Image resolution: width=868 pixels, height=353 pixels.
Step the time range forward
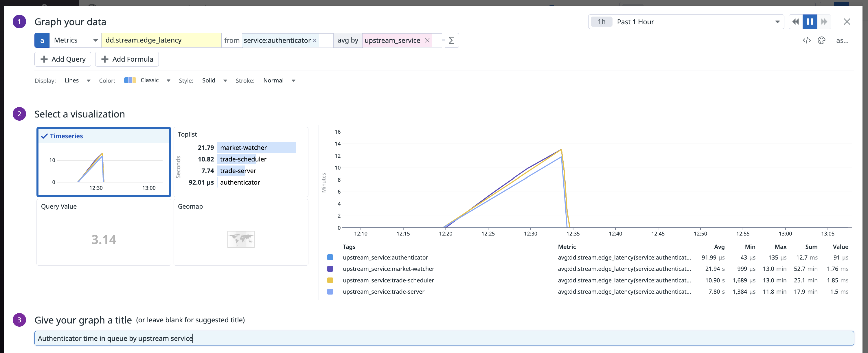click(x=825, y=21)
